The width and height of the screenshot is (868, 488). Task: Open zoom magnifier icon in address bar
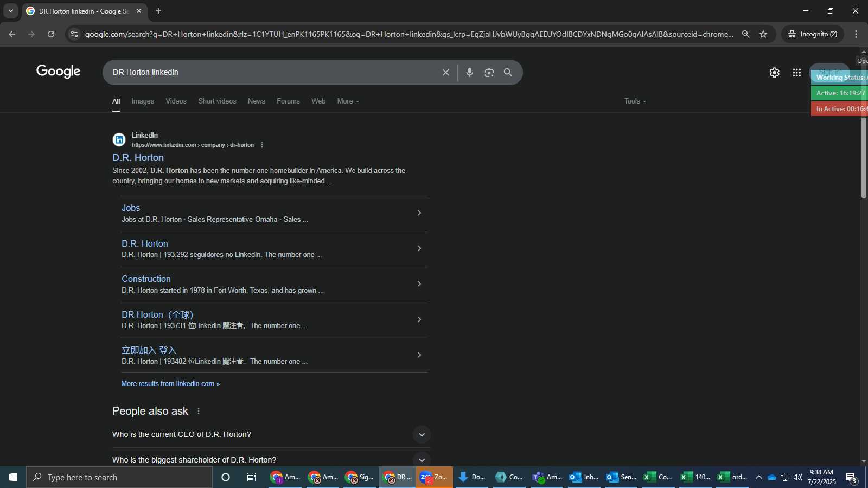coord(746,34)
